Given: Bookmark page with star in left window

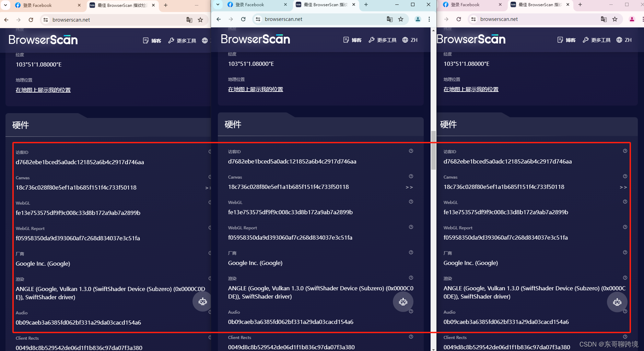Looking at the screenshot, I should click(200, 20).
